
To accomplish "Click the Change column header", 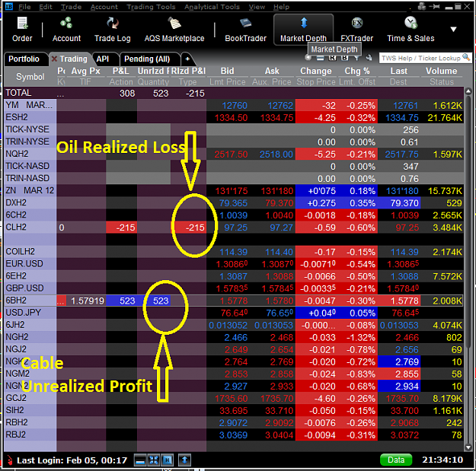I will coord(316,71).
